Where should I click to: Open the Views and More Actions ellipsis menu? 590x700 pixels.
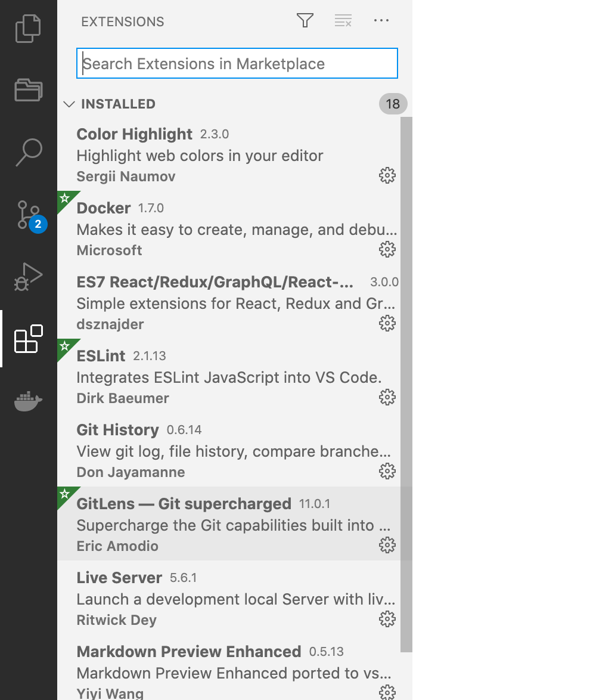pos(381,20)
